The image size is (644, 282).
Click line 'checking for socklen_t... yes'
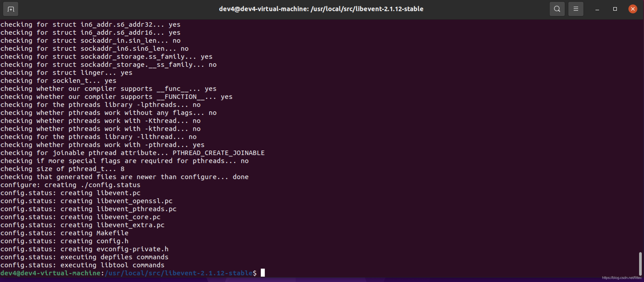58,81
